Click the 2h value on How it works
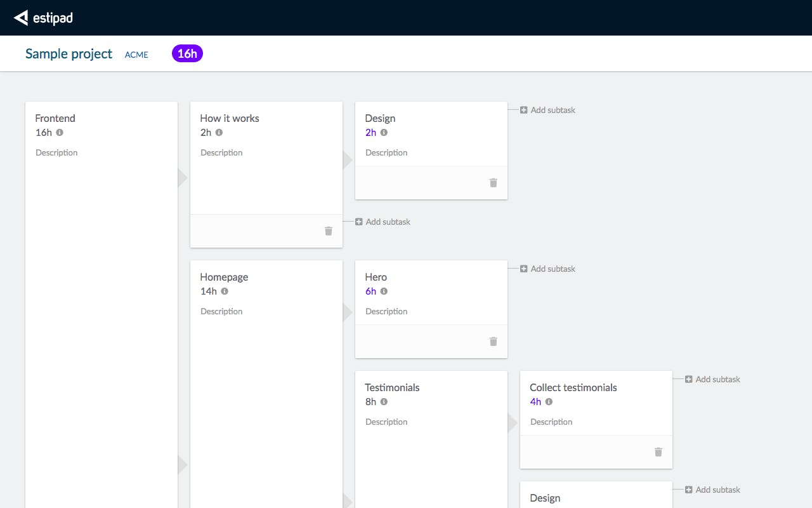812x508 pixels. [x=206, y=133]
